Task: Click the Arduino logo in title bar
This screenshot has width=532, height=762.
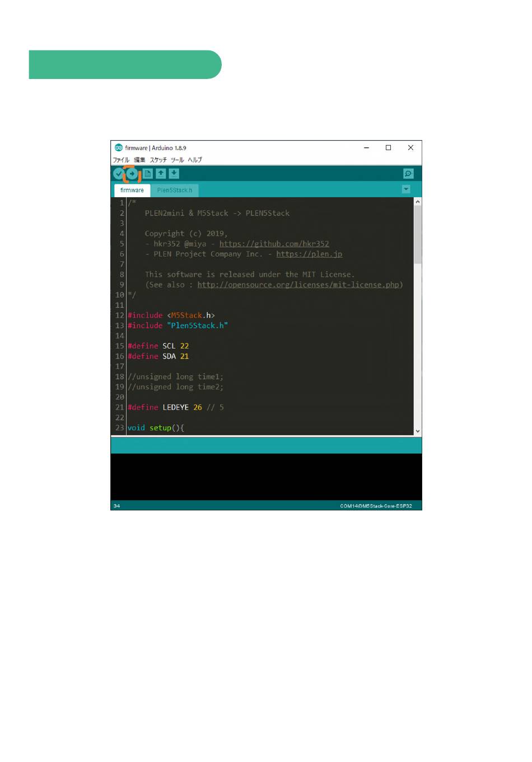Action: coord(119,148)
